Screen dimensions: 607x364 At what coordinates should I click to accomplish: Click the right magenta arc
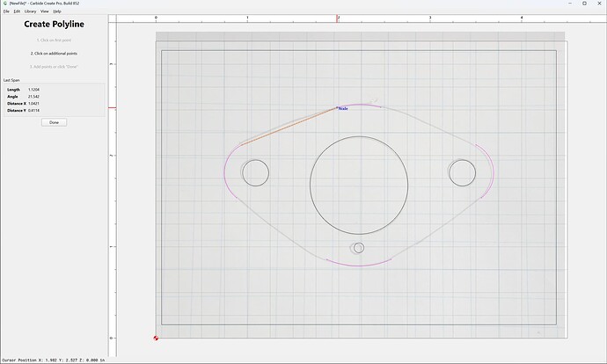(493, 171)
